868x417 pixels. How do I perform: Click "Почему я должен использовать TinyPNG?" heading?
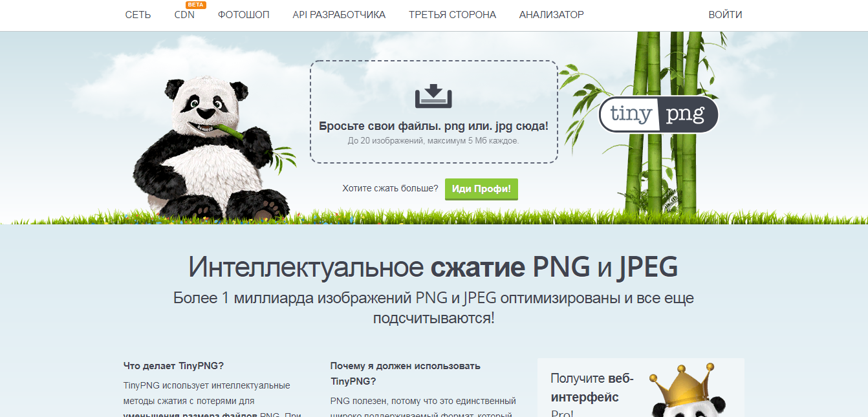[x=405, y=374]
